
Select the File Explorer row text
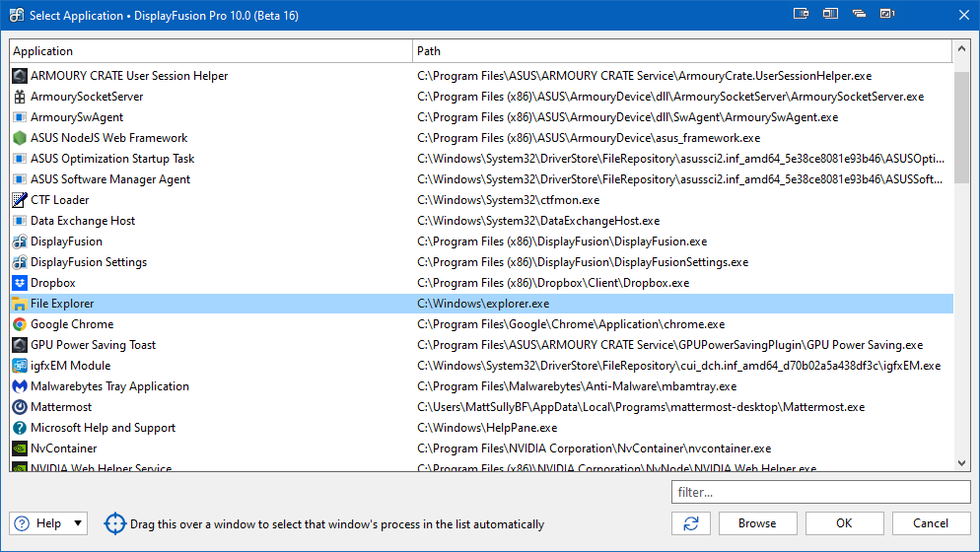[62, 304]
